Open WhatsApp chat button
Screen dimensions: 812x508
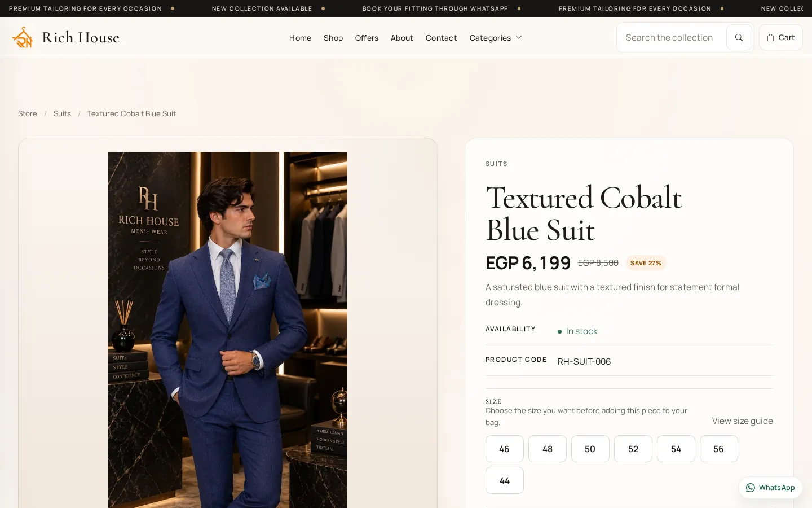770,488
